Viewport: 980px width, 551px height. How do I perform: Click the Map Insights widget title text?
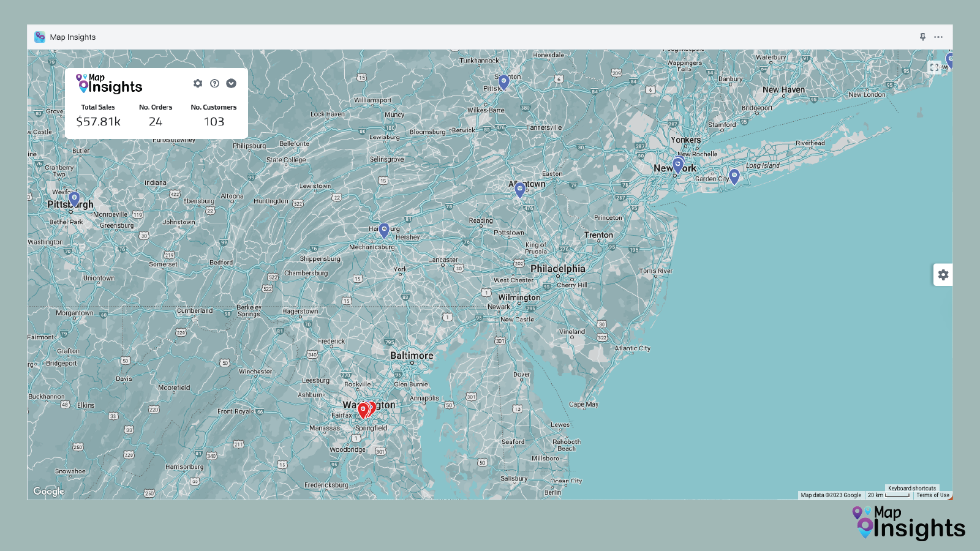click(x=73, y=37)
